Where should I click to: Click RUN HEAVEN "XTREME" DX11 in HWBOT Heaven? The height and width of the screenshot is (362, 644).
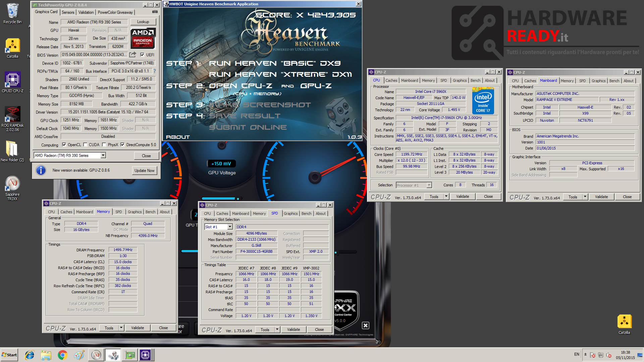[x=280, y=74]
